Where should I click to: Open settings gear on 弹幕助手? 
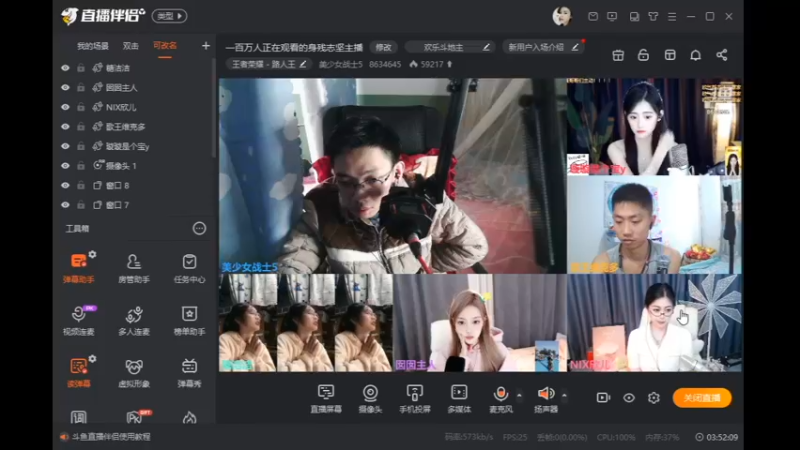pyautogui.click(x=92, y=254)
